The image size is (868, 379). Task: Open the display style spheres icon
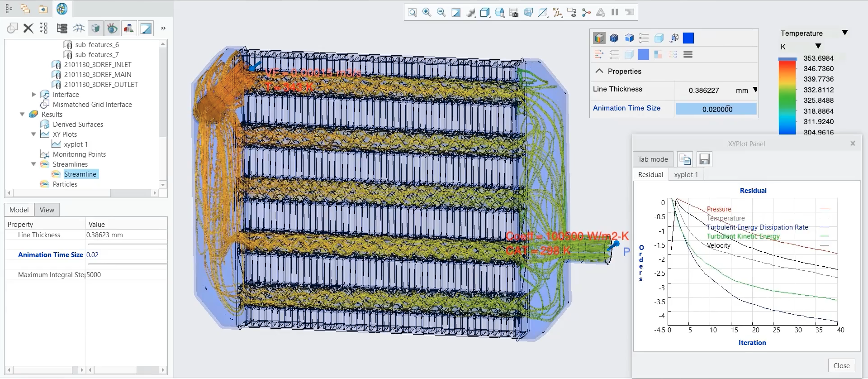coord(470,12)
